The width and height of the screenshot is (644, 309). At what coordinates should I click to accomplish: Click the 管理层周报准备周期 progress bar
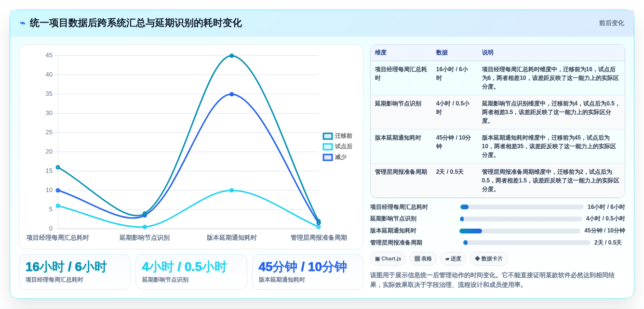click(x=526, y=243)
